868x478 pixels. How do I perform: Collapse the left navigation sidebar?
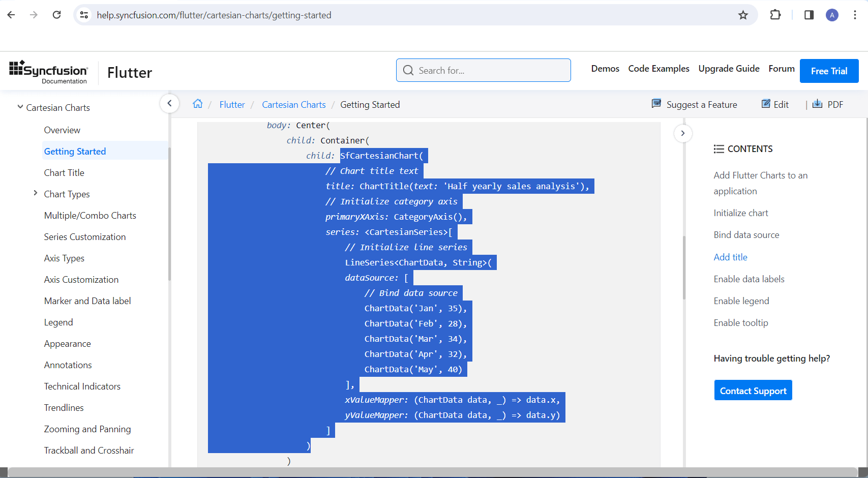[169, 103]
